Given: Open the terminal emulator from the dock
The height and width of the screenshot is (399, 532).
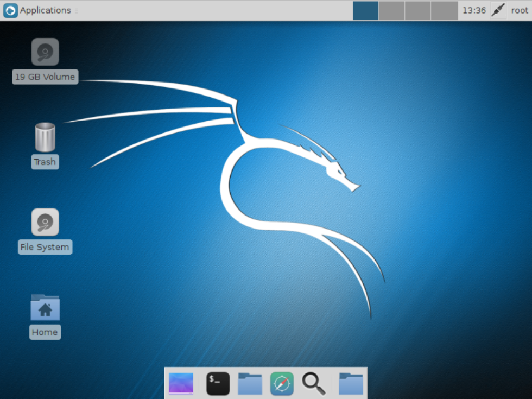Looking at the screenshot, I should click(218, 383).
